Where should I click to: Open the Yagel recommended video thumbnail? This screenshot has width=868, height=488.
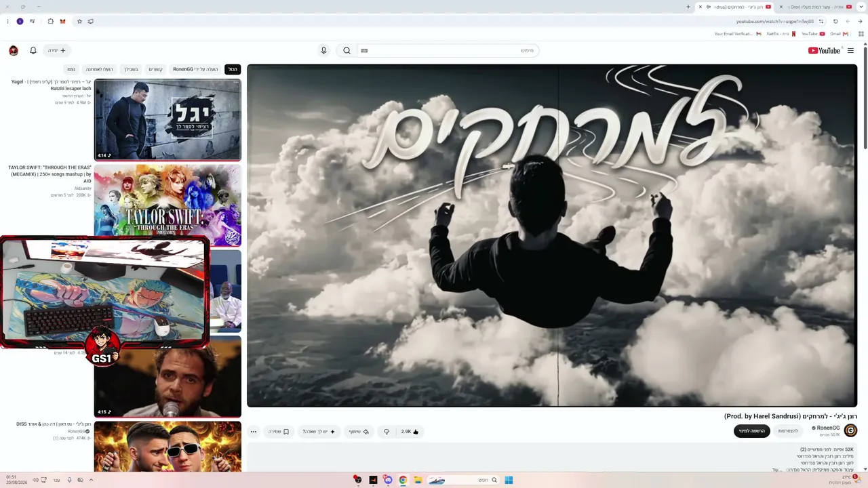point(167,120)
